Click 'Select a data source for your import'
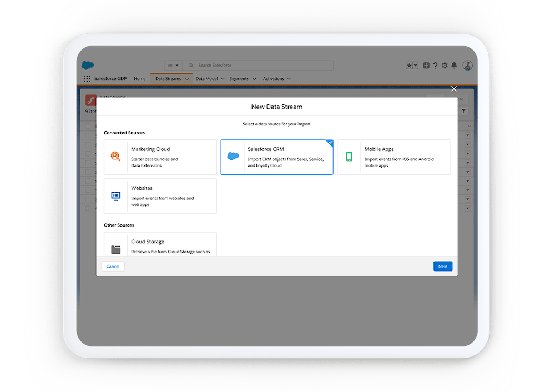The image size is (555, 392). (277, 124)
